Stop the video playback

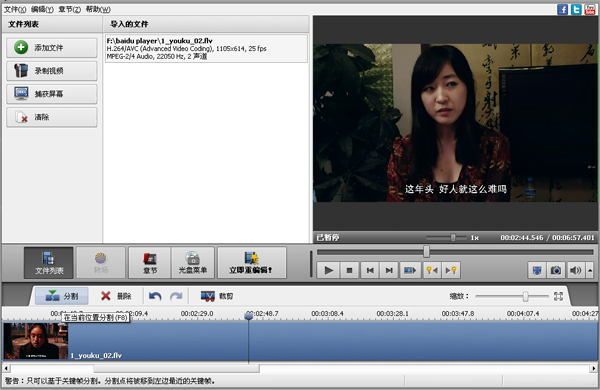click(349, 271)
